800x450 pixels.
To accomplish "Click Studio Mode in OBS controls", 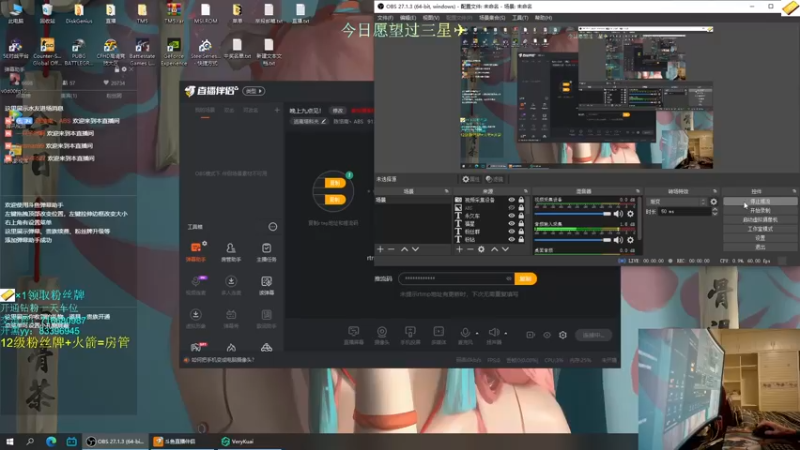I will [x=760, y=229].
